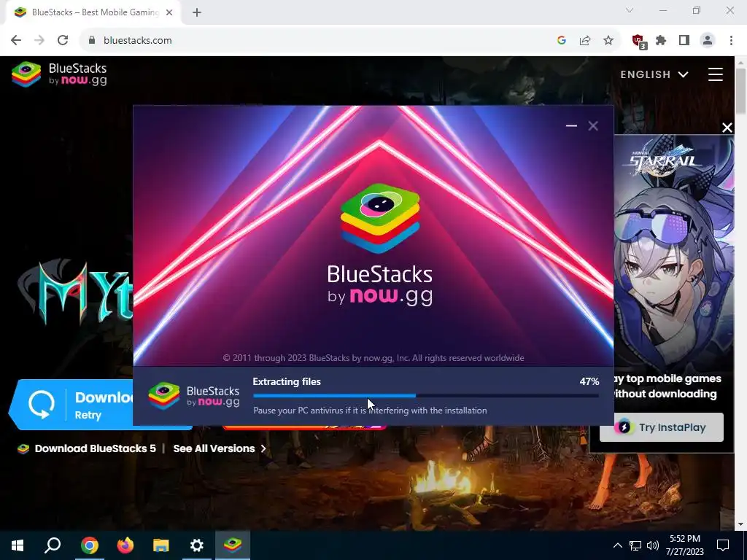The image size is (747, 560).
Task: Open the uBlock Origin extension icon
Action: (638, 42)
